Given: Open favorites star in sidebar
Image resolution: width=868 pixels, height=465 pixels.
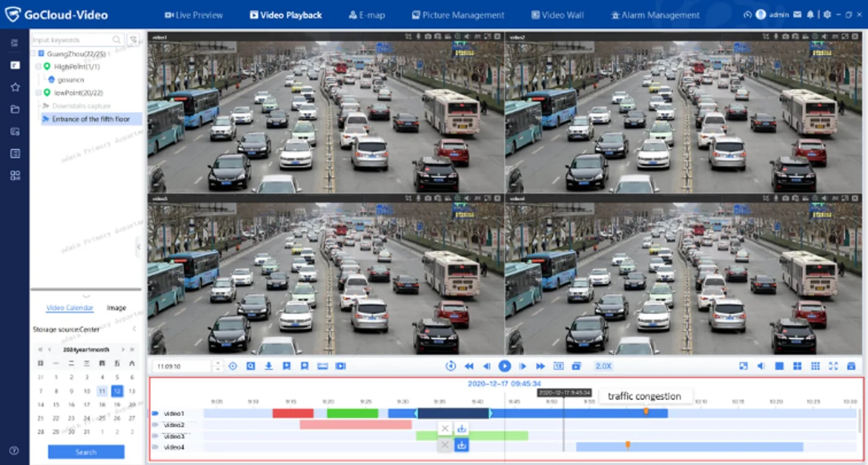Looking at the screenshot, I should [15, 87].
